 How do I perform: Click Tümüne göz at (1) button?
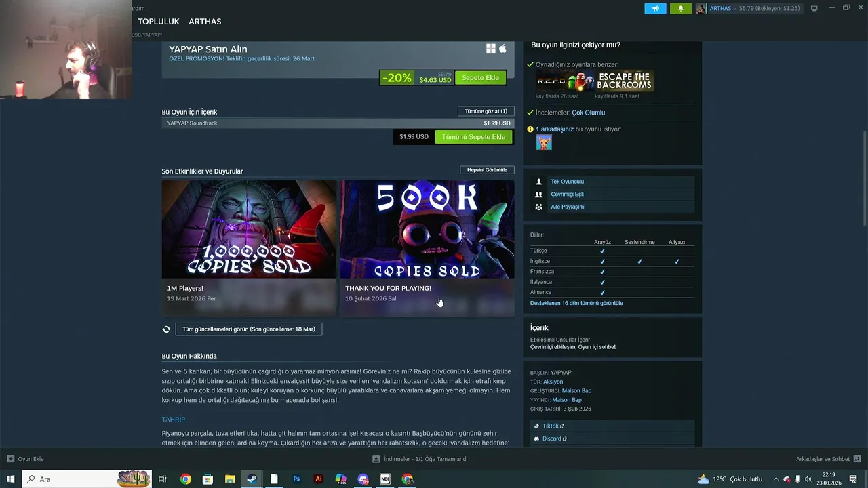pos(486,111)
